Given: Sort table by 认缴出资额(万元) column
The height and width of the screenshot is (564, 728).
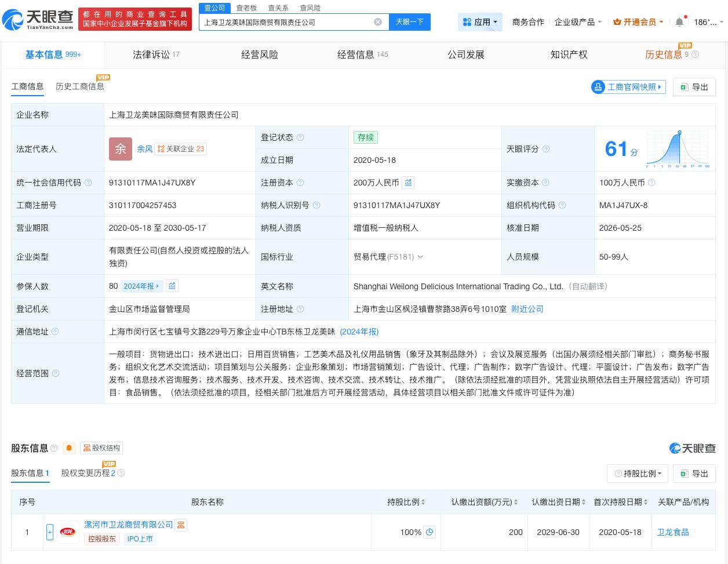Looking at the screenshot, I should pos(485,502).
